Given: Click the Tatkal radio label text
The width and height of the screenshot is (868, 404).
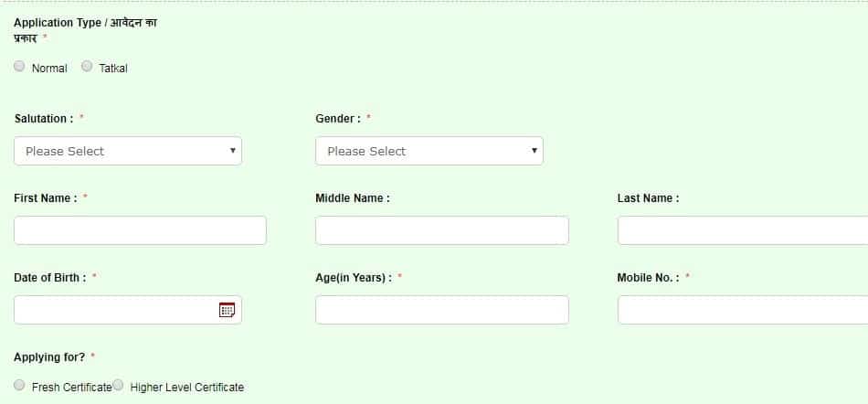Looking at the screenshot, I should point(113,69).
